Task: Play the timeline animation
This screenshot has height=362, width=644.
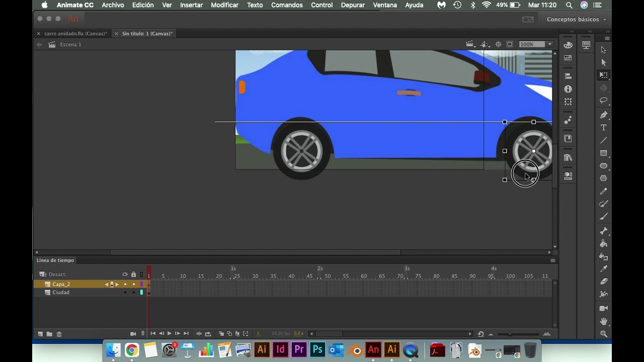Action: coord(170,334)
